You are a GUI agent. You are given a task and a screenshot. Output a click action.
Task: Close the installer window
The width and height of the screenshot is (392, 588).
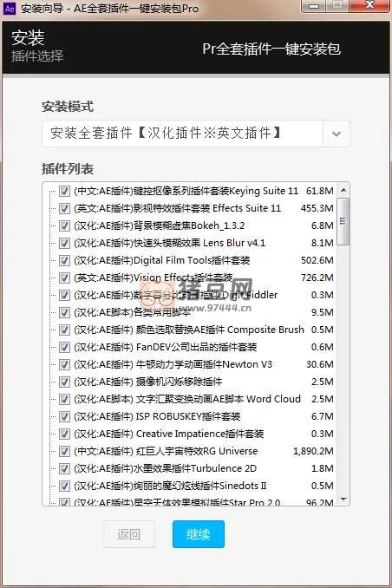[x=369, y=5]
